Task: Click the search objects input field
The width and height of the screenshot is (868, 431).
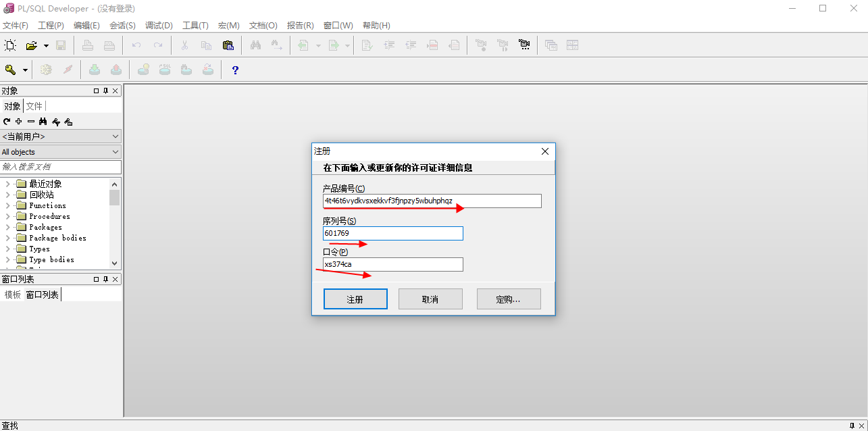Action: (x=61, y=167)
